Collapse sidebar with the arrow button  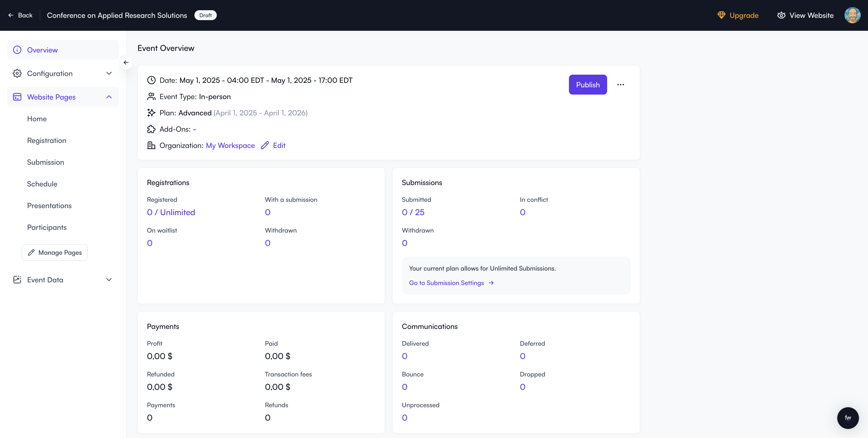[126, 62]
